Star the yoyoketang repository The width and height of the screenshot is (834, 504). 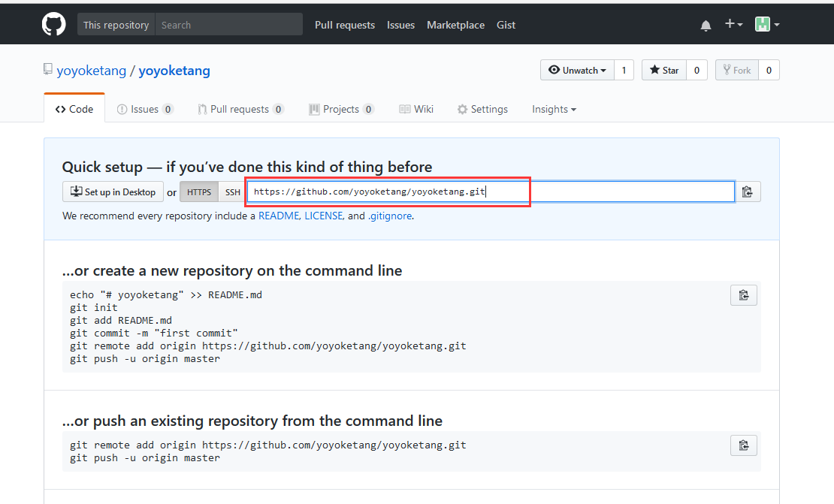tap(664, 70)
